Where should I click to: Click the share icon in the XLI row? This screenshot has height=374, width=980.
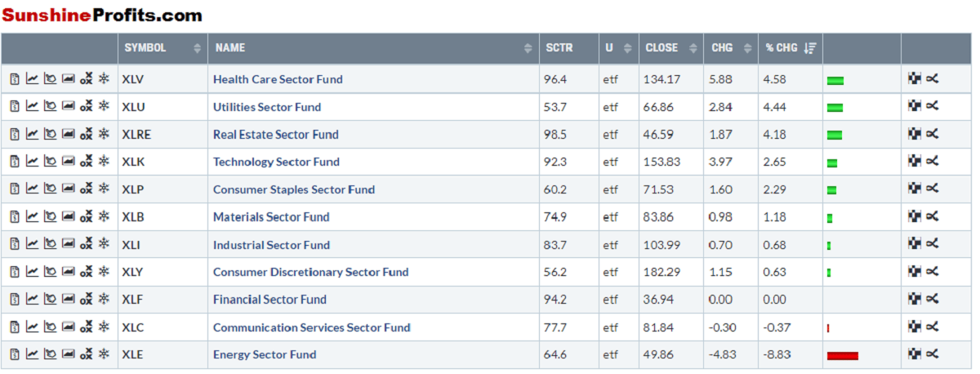click(933, 244)
